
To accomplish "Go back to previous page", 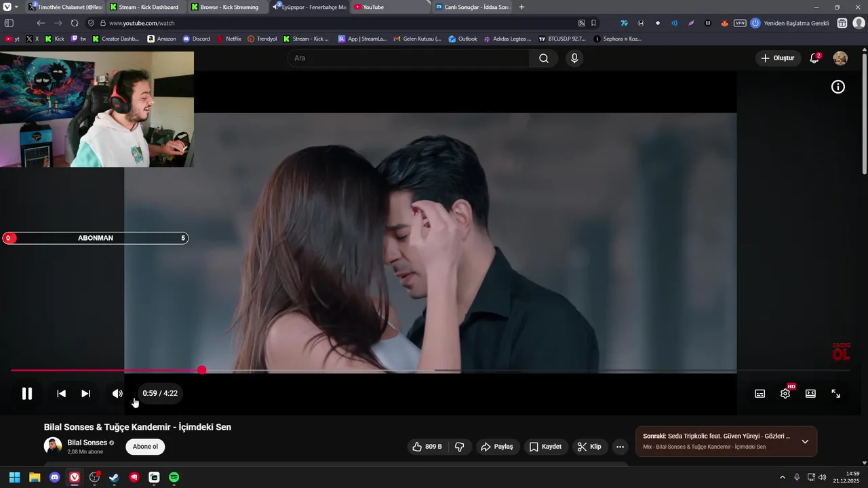I will (x=41, y=23).
